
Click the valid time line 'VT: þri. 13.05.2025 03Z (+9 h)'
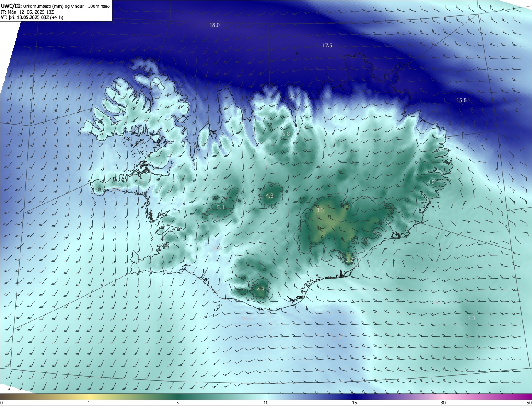(x=32, y=17)
